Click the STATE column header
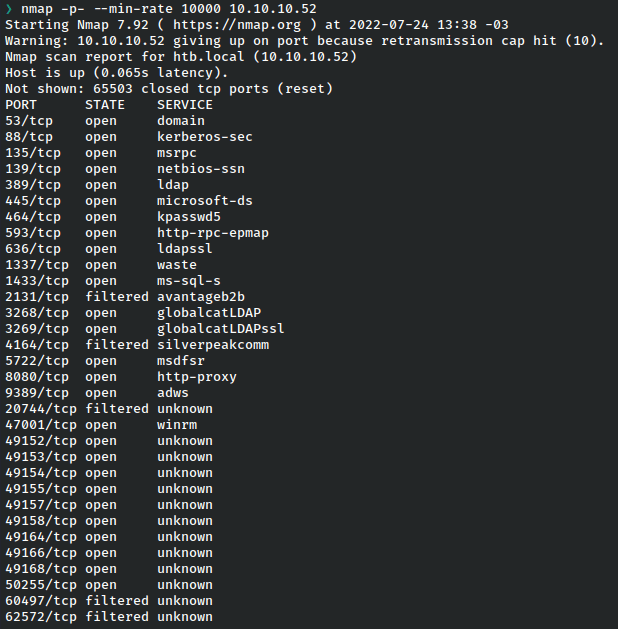 coord(105,105)
